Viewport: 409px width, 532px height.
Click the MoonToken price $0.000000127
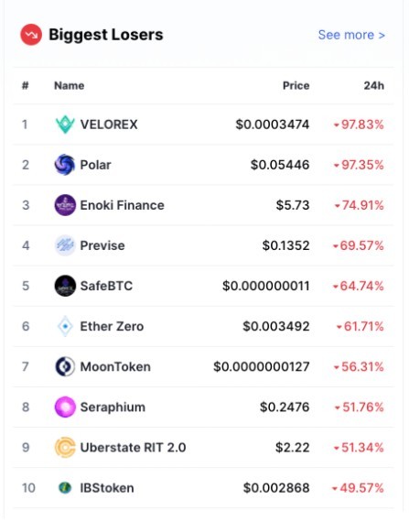[x=261, y=367]
